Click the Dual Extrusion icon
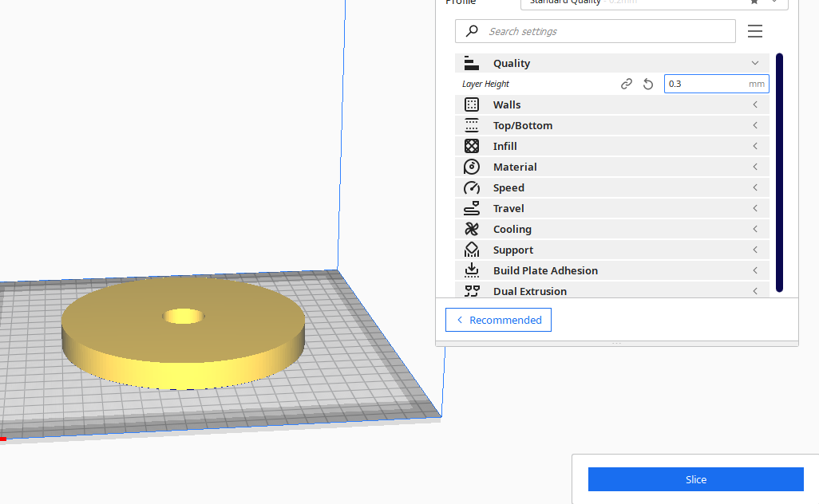 tap(471, 291)
